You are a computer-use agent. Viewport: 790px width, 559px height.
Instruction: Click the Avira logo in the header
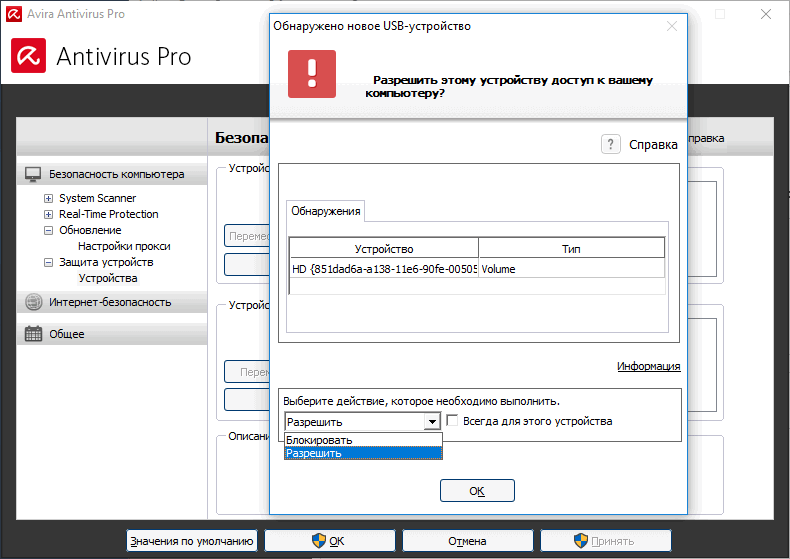(x=28, y=56)
